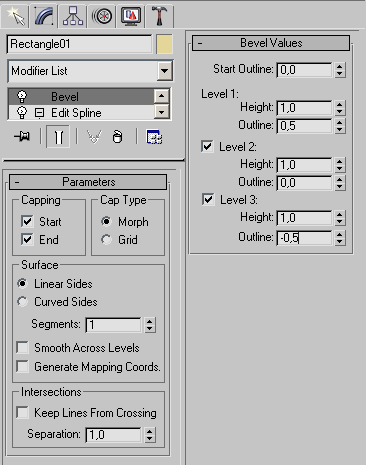This screenshot has width=366, height=465.
Task: Enable Keep Lines From Crossing
Action: [x=23, y=413]
